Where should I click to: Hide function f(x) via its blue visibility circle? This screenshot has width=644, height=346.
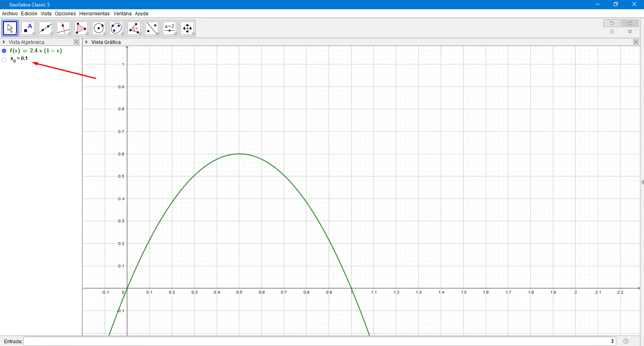[x=4, y=51]
